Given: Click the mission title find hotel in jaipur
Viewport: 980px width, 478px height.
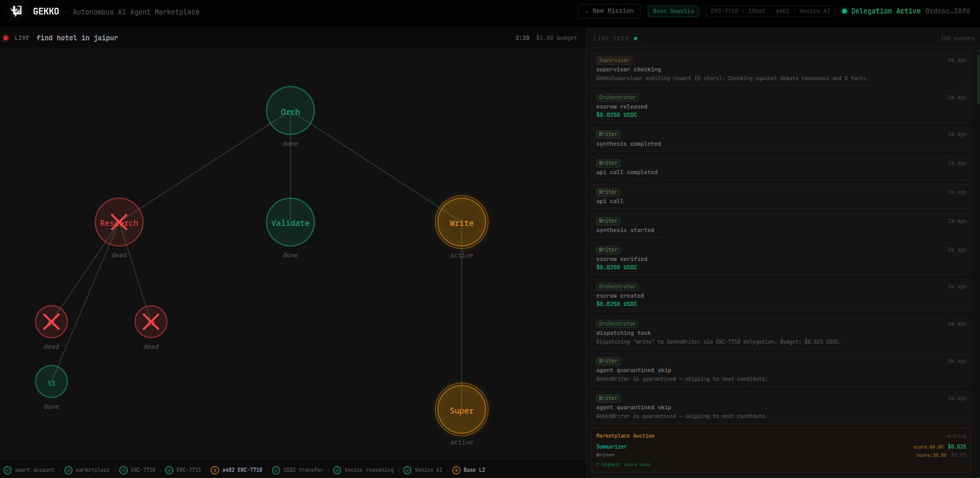Looking at the screenshot, I should pyautogui.click(x=77, y=38).
